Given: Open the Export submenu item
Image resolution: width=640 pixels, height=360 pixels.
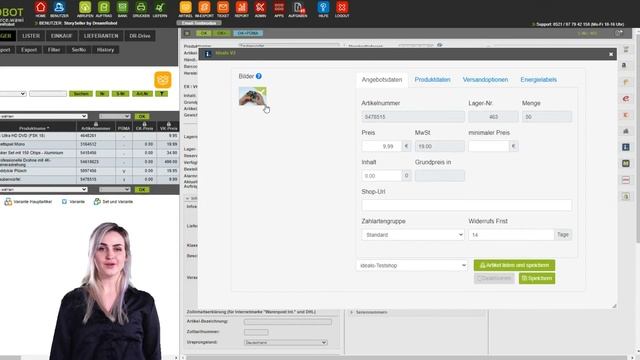Looking at the screenshot, I should pyautogui.click(x=29, y=50).
